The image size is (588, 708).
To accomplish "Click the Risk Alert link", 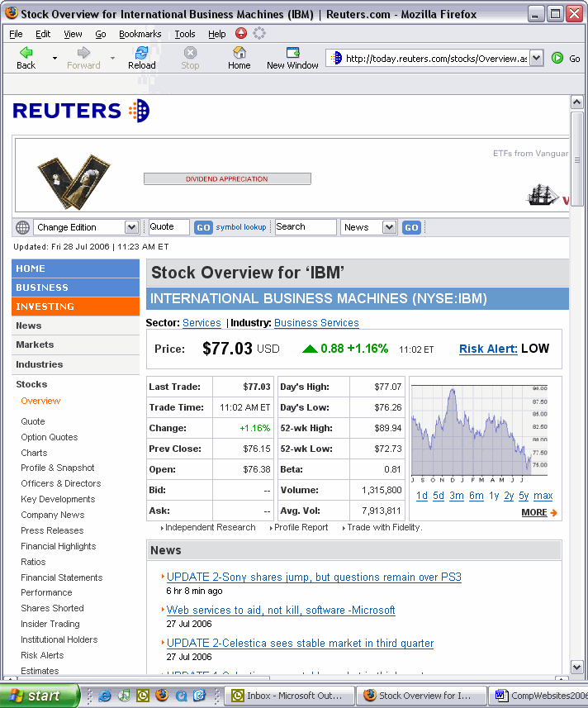I will pyautogui.click(x=488, y=349).
